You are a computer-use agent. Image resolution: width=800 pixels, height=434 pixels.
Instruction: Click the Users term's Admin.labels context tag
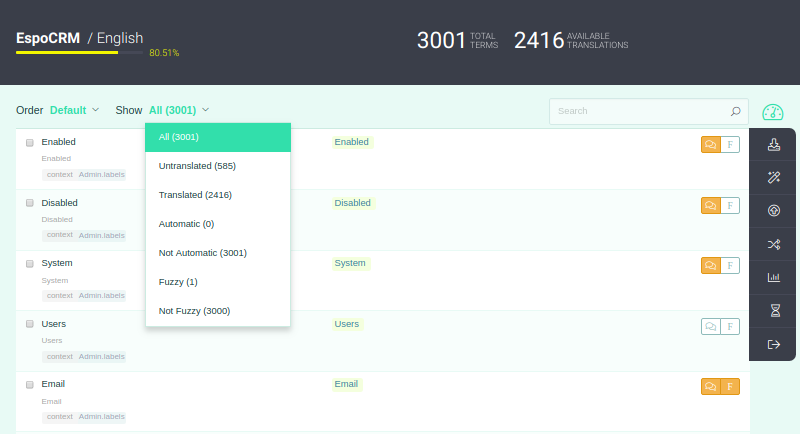[102, 356]
